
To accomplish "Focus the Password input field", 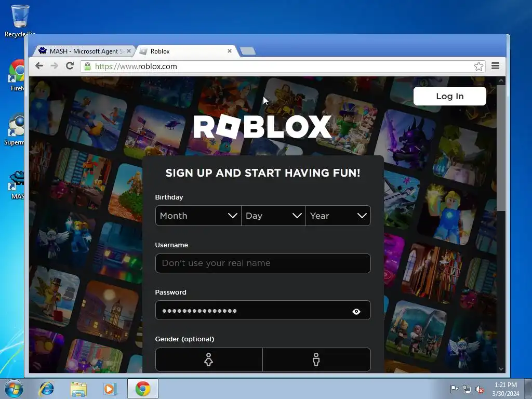I will [263, 311].
